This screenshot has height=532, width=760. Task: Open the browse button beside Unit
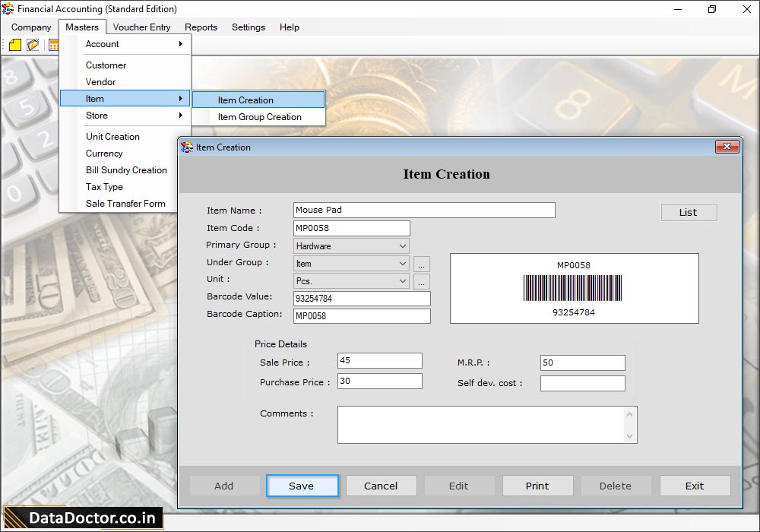pyautogui.click(x=422, y=282)
